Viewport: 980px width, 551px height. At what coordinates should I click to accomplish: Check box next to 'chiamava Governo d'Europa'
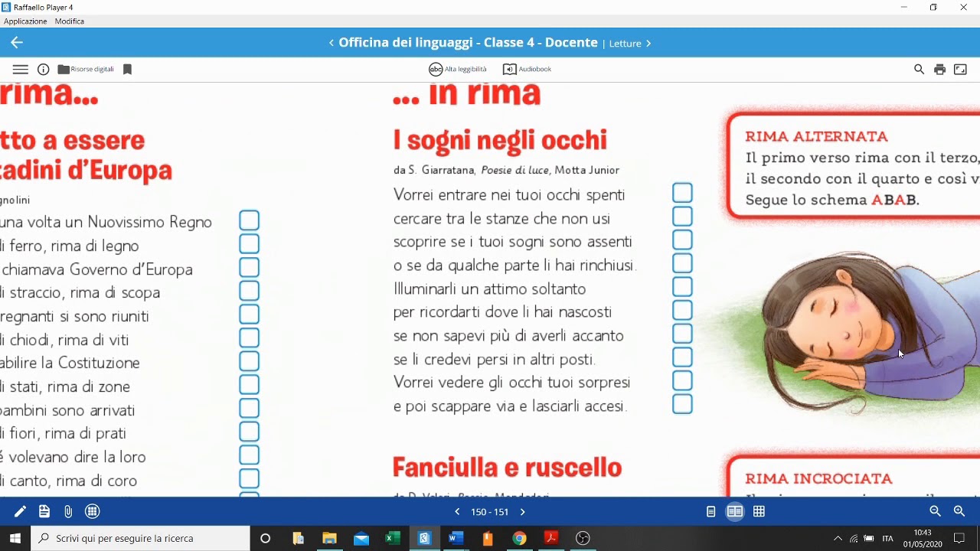click(x=249, y=267)
